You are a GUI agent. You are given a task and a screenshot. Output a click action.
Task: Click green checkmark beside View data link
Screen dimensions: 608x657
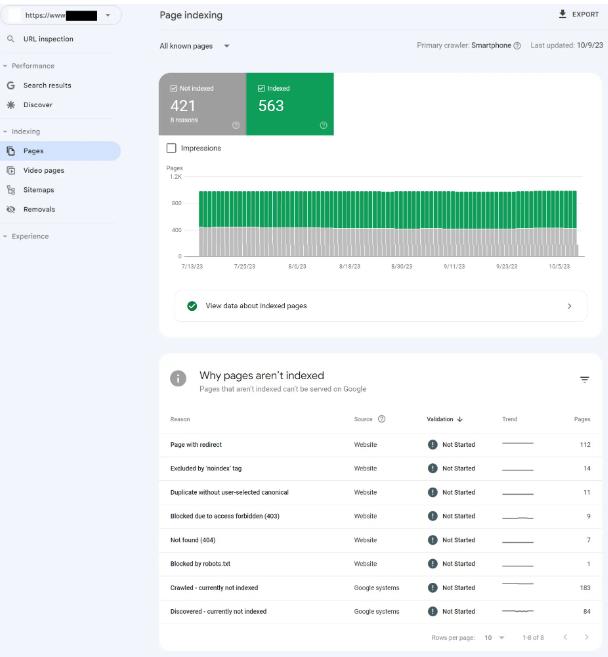[x=192, y=306]
